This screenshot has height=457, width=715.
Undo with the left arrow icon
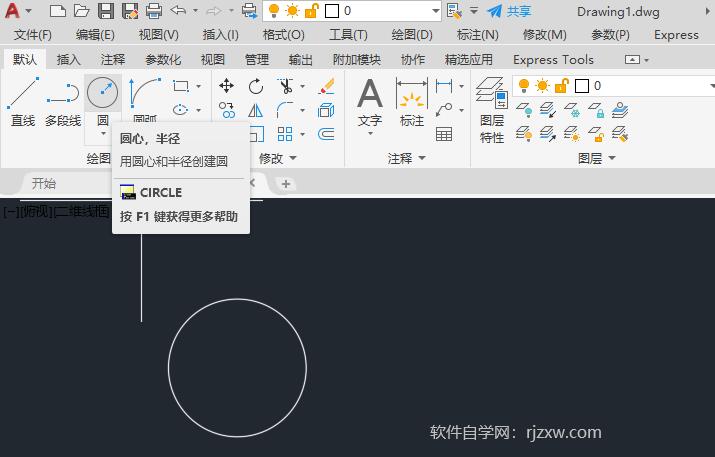[x=178, y=10]
